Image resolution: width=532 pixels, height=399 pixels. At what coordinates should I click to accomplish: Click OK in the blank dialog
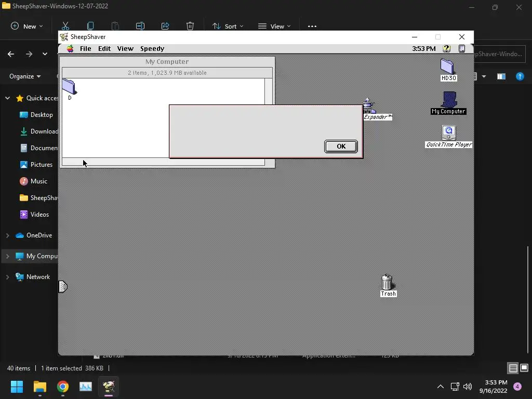[341, 146]
